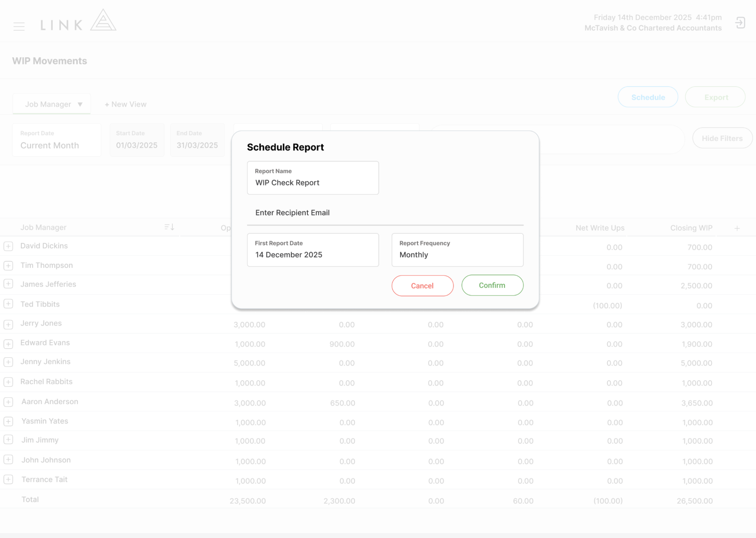The height and width of the screenshot is (538, 756).
Task: Click Aaron Anderson's 3,650.00 closing WIP
Action: tap(697, 403)
